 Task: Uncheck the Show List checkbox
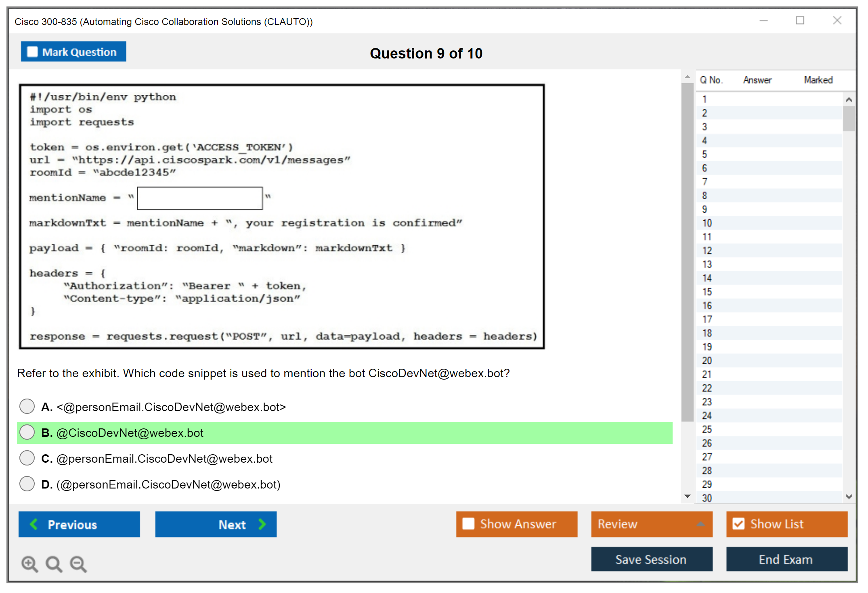coord(738,524)
